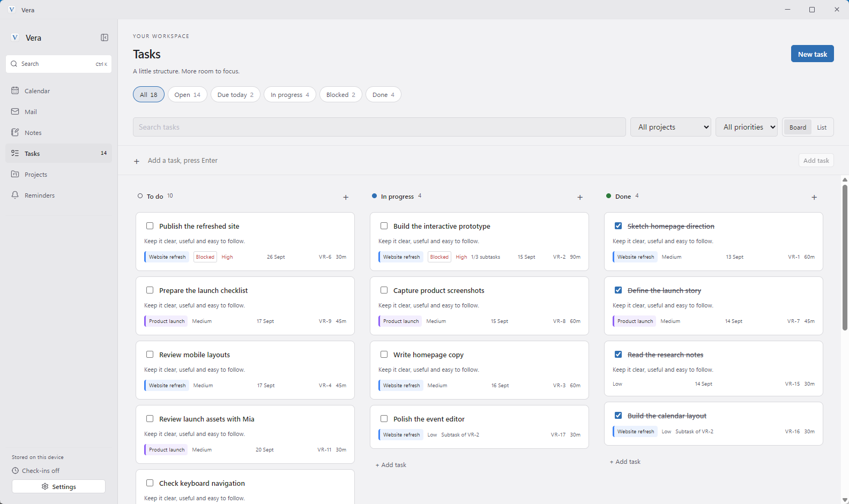Click plus icon beside Add a task

coord(137,161)
